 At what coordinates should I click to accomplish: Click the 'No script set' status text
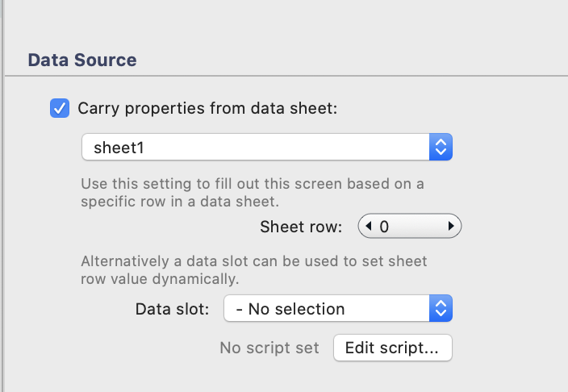coord(269,348)
